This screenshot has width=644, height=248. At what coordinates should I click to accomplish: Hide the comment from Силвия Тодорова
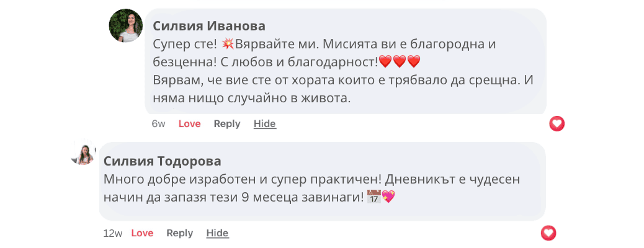[x=217, y=233]
